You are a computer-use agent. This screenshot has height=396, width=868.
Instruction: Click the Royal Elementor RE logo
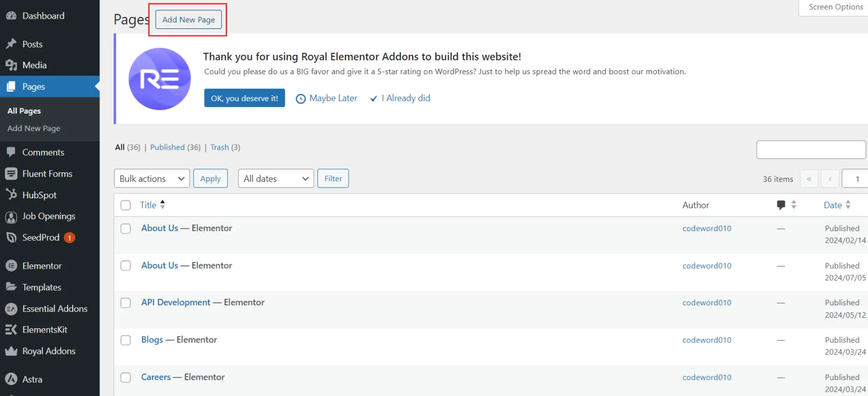tap(159, 79)
